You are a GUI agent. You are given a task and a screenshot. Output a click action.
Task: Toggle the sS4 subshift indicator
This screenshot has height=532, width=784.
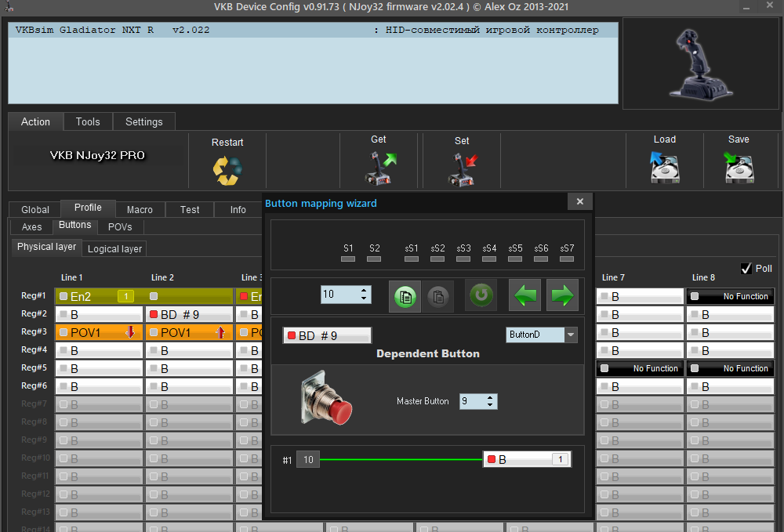tap(489, 259)
